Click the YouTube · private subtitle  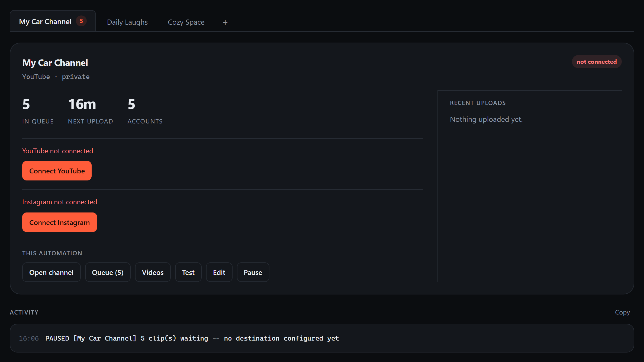tap(56, 77)
